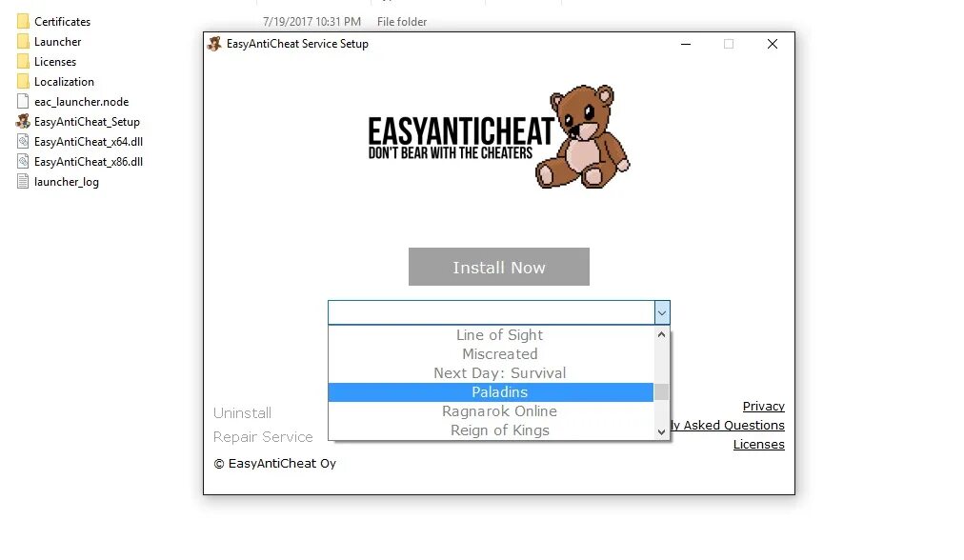Select the EasyAntiCheat_Setup file name
964x560 pixels.
(x=87, y=122)
